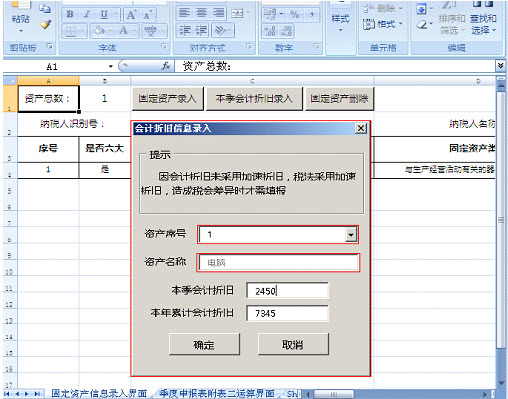Open the Name Box A1 dropdown
The width and height of the screenshot is (508, 399).
[x=111, y=66]
